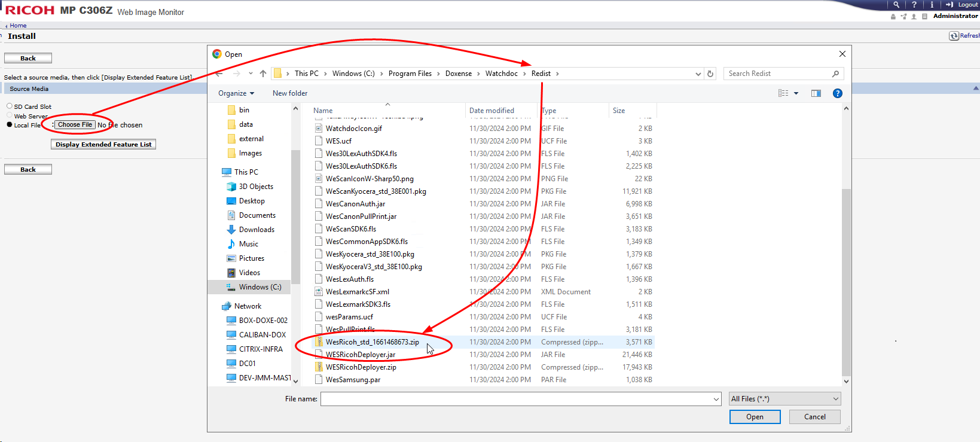This screenshot has height=442, width=980.
Task: Click the information 'i' icon in header
Action: click(x=932, y=4)
